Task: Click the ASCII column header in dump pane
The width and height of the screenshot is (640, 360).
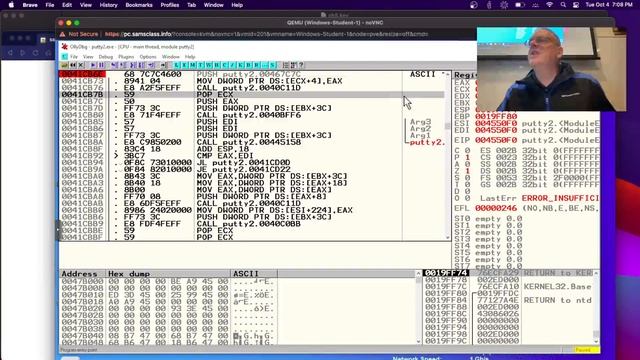Action: coord(254,273)
